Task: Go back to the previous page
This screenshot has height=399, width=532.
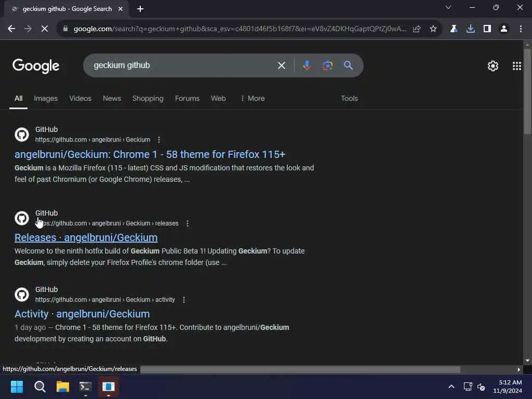Action: [x=11, y=29]
